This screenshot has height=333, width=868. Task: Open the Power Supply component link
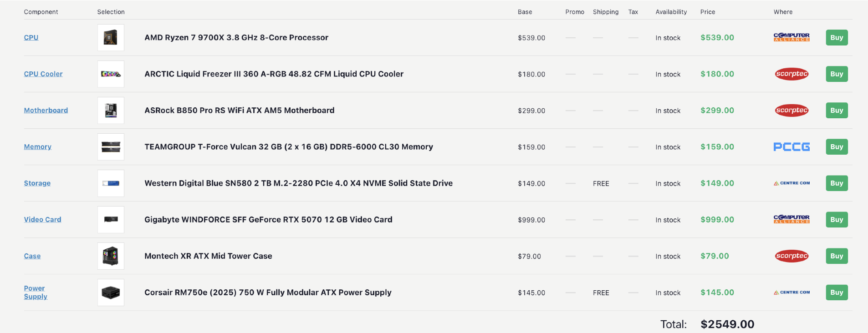36,292
